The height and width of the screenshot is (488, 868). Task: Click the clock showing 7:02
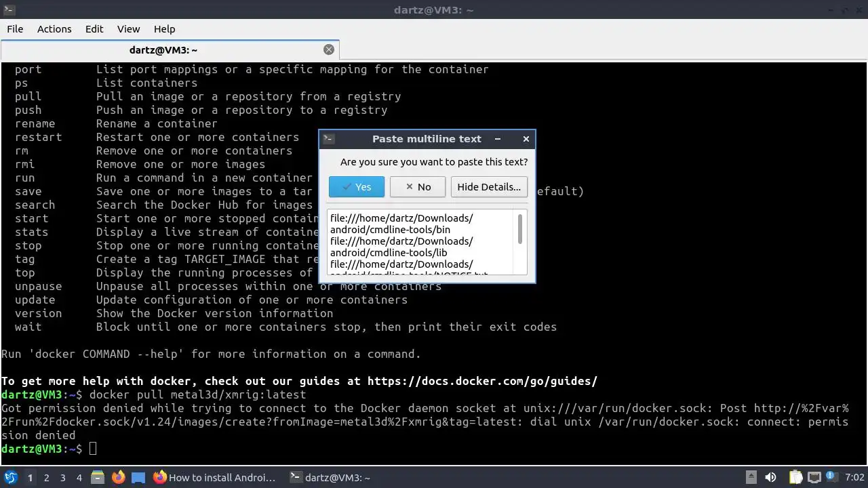854,477
